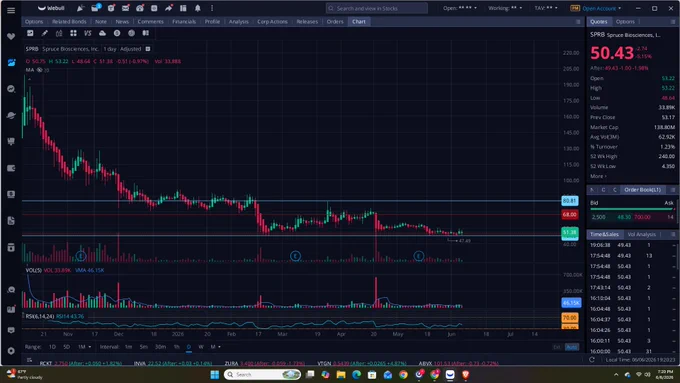
Task: Click the split panel icon in chart toolbar
Action: coord(146,33)
